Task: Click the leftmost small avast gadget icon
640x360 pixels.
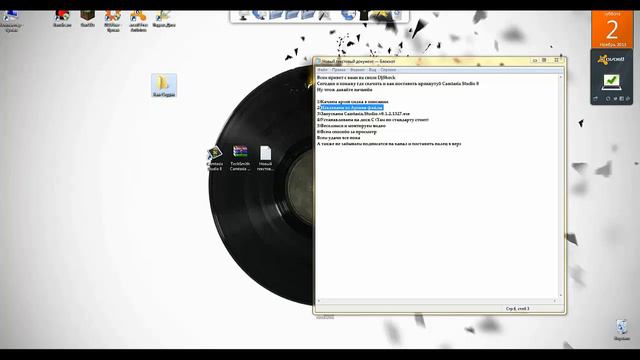Action: (595, 99)
